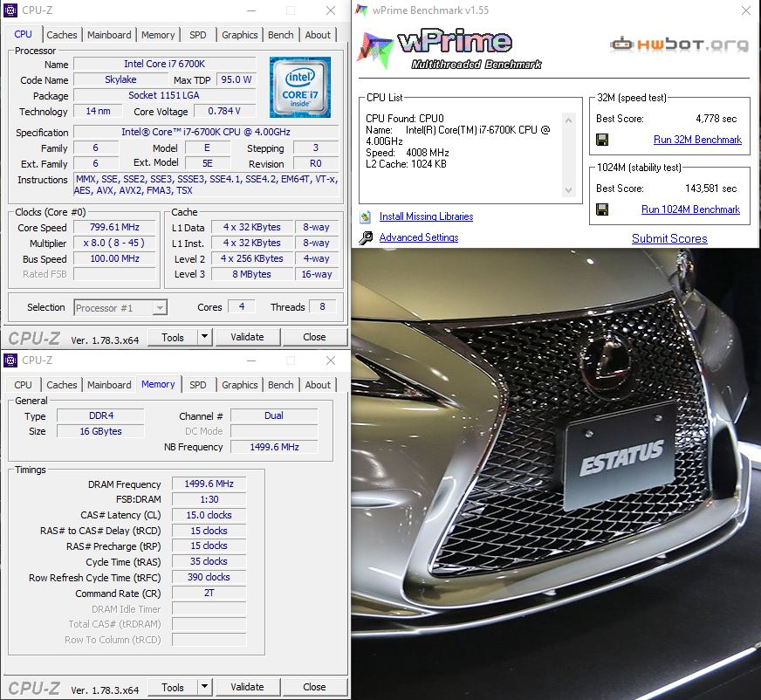Click the tRFC value 390 clocks
This screenshot has height=700, width=761.
click(209, 577)
